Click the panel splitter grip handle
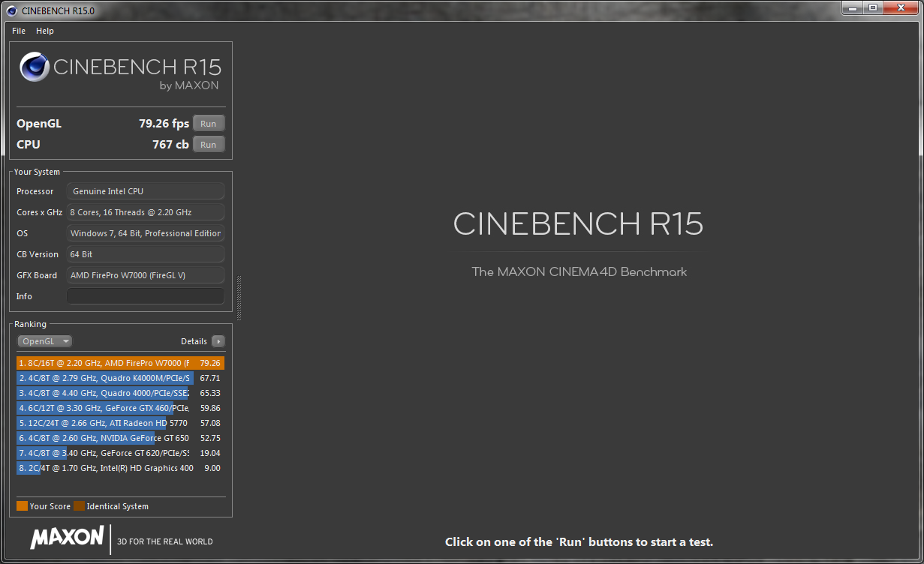 coord(239,298)
